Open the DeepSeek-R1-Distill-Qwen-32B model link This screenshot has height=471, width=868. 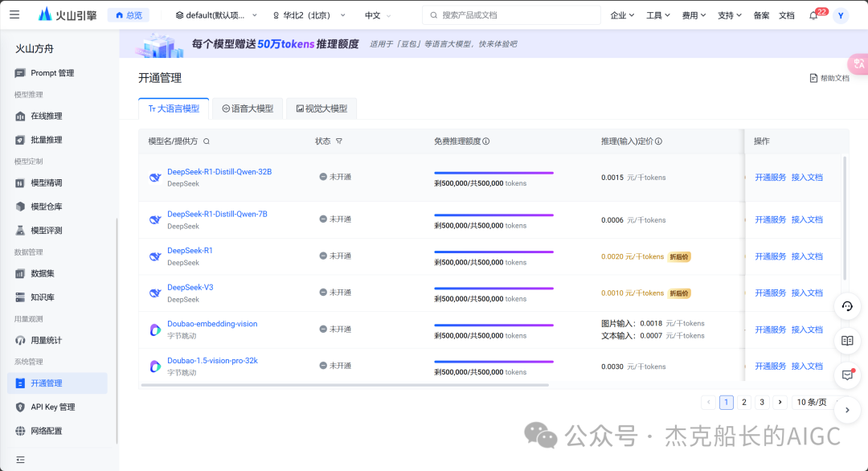[219, 172]
